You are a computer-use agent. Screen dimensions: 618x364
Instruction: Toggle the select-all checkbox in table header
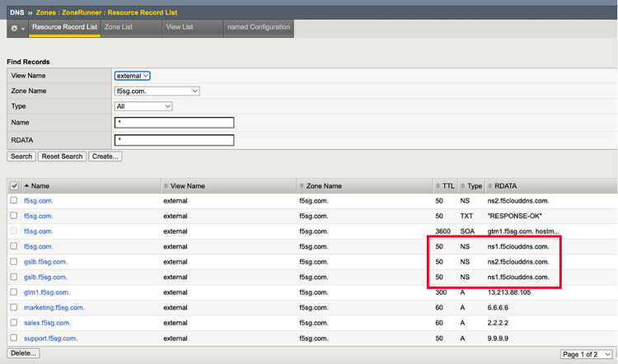click(x=13, y=186)
